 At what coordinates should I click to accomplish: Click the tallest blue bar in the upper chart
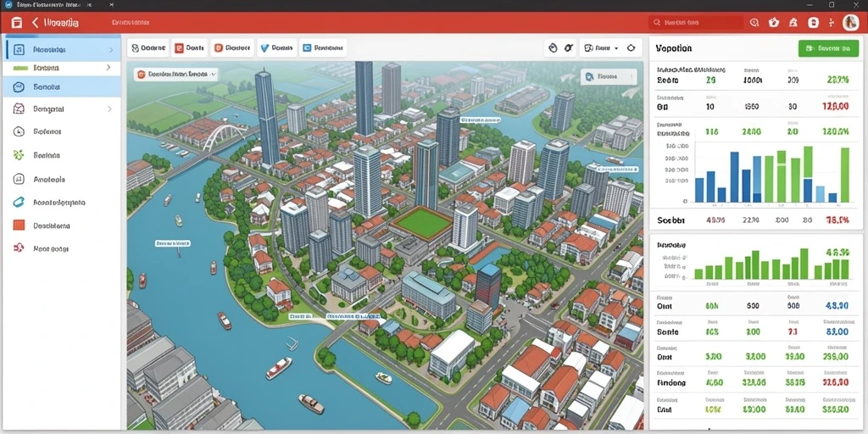(x=735, y=176)
